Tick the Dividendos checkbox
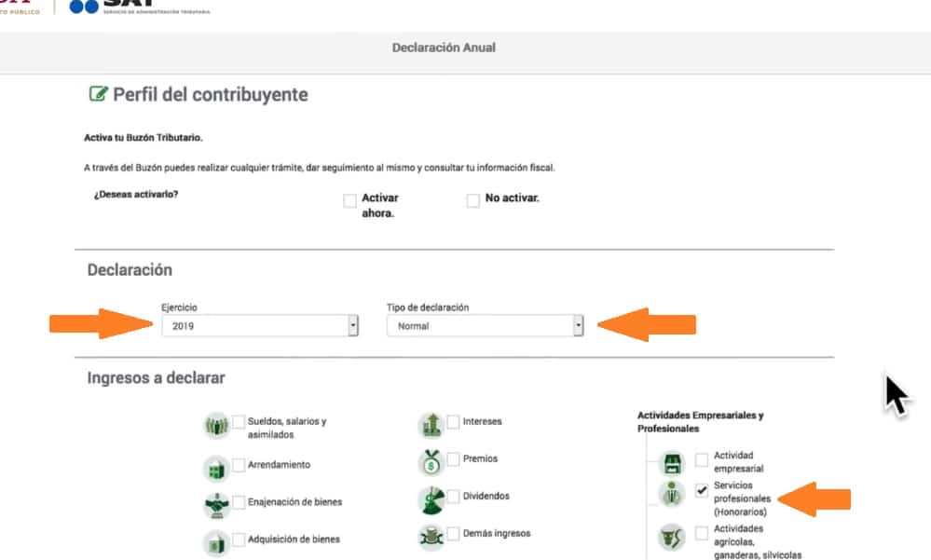The height and width of the screenshot is (560, 931). pyautogui.click(x=455, y=497)
